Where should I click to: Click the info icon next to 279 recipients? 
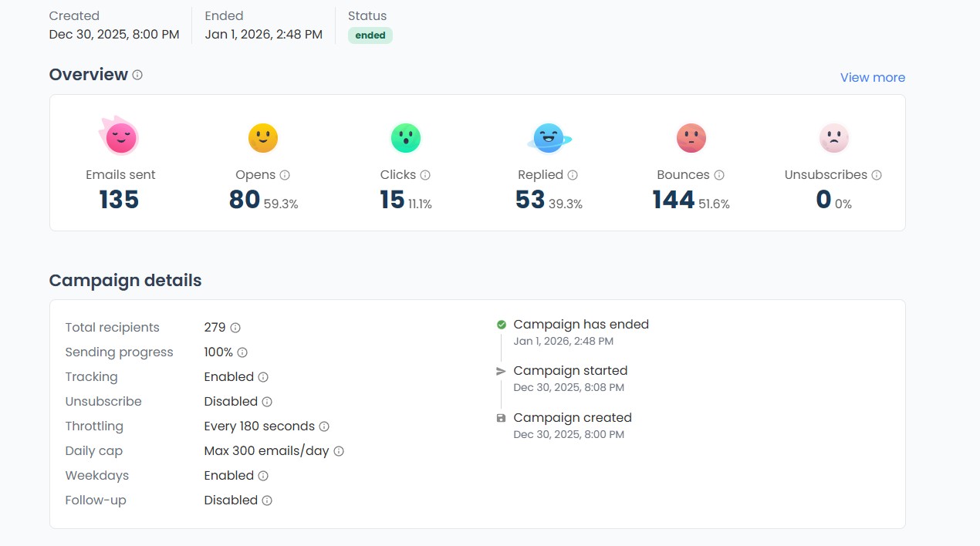coord(235,328)
